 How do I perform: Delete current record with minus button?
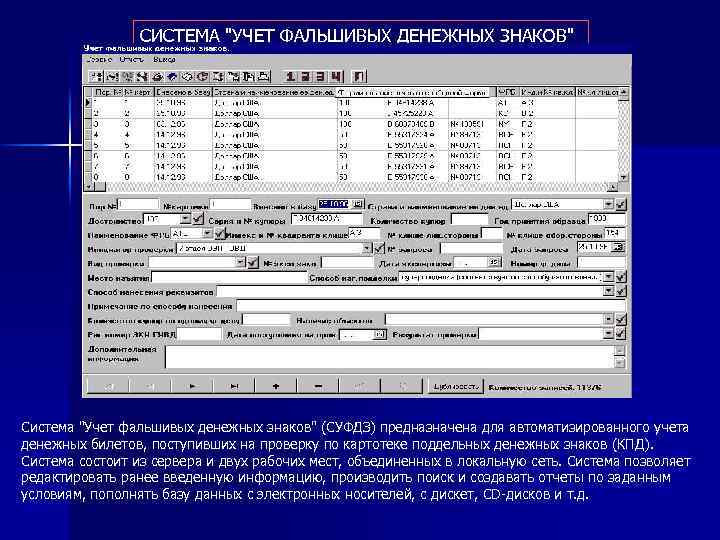318,387
